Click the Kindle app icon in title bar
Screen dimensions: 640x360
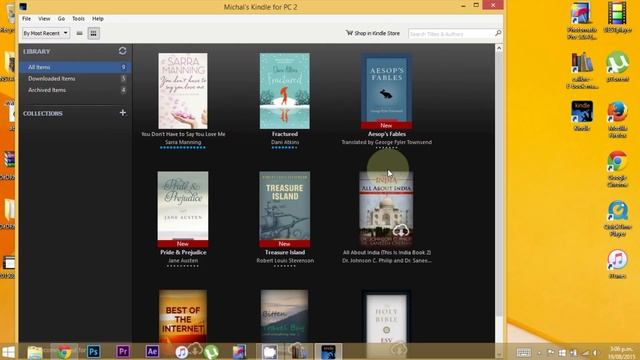coord(23,7)
